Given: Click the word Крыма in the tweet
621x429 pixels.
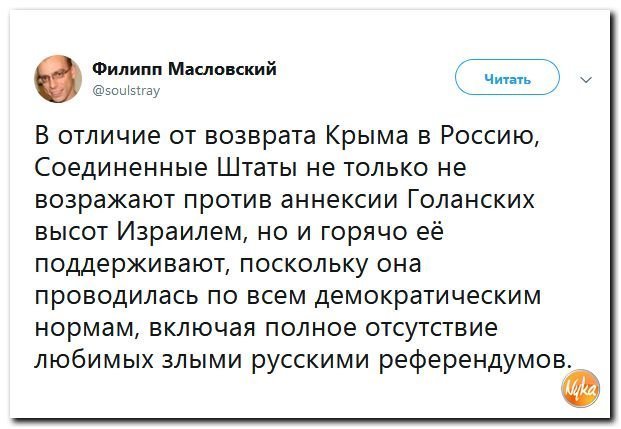Looking at the screenshot, I should click(367, 135).
